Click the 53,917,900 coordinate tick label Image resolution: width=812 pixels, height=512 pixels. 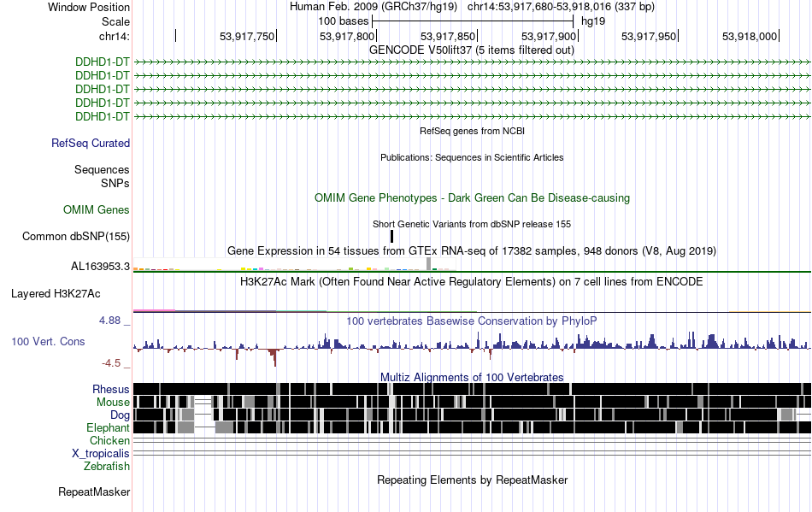pos(549,36)
